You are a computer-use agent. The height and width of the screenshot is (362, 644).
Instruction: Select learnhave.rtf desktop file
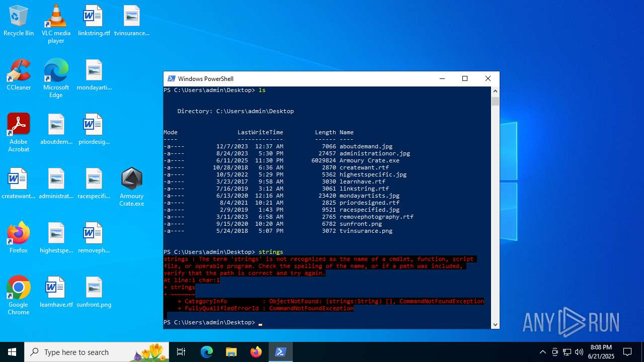coord(56,292)
